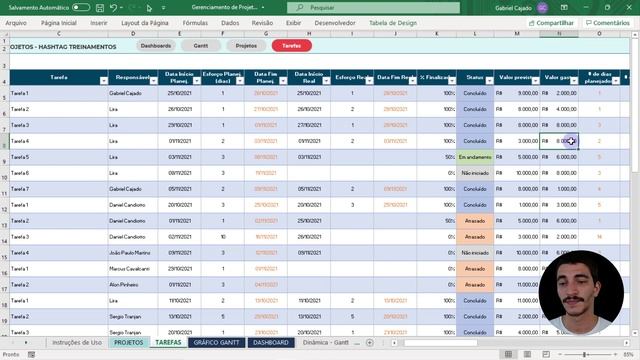Click the cursor select icon in title bar
This screenshot has height=360, width=640.
point(149,8)
